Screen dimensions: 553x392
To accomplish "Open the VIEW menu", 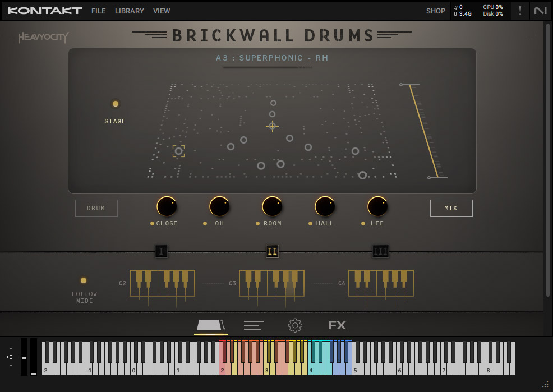I will click(162, 11).
